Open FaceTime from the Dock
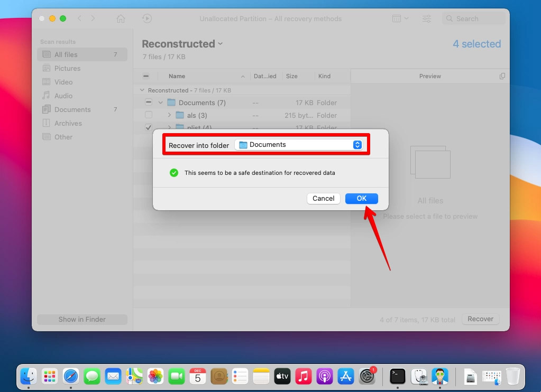 tap(177, 376)
